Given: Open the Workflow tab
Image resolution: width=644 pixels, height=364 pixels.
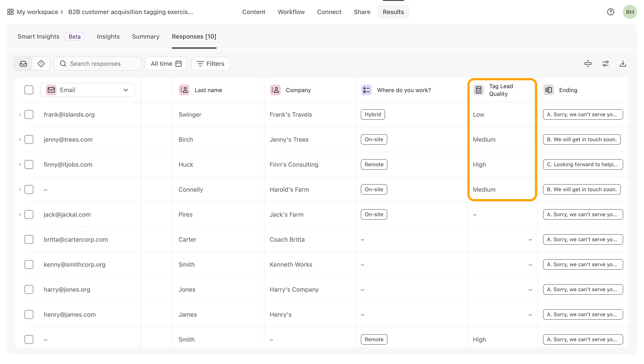Looking at the screenshot, I should (291, 12).
